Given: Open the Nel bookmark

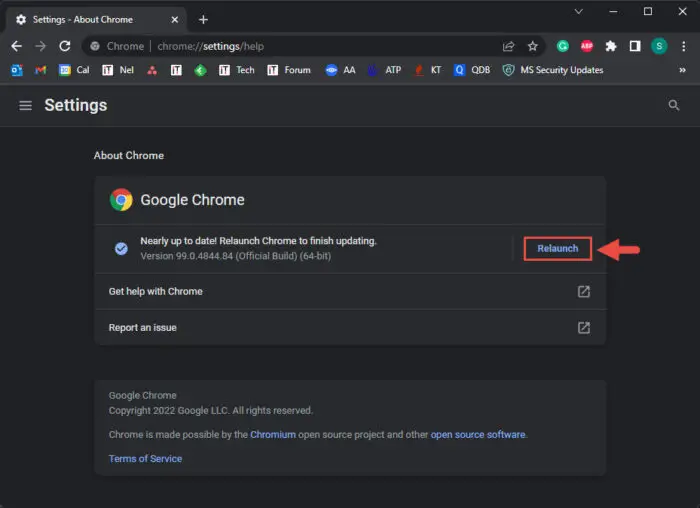Looking at the screenshot, I should tap(118, 70).
